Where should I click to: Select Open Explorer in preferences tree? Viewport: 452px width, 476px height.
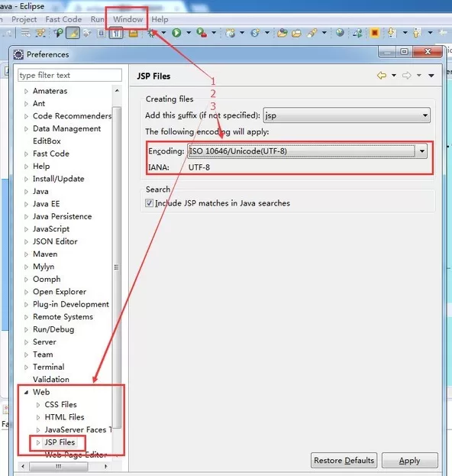pos(60,292)
